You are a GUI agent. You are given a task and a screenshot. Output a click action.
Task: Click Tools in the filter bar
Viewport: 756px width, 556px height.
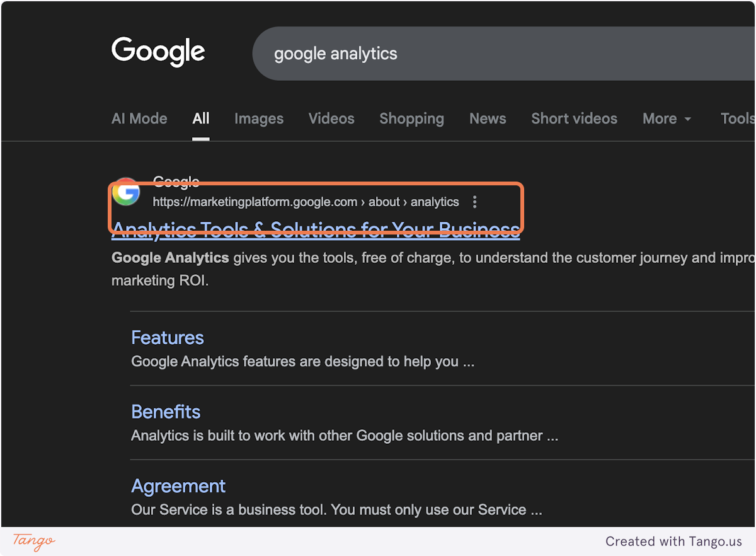(x=736, y=119)
